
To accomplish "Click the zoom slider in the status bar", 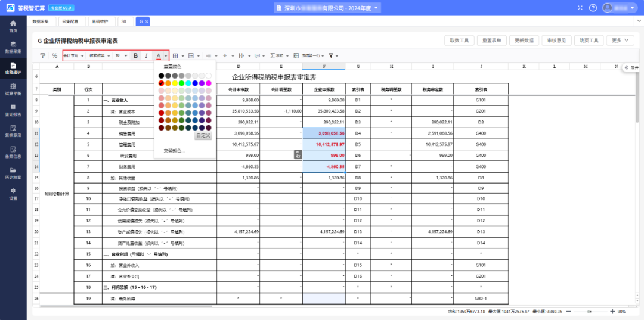I will (590, 312).
